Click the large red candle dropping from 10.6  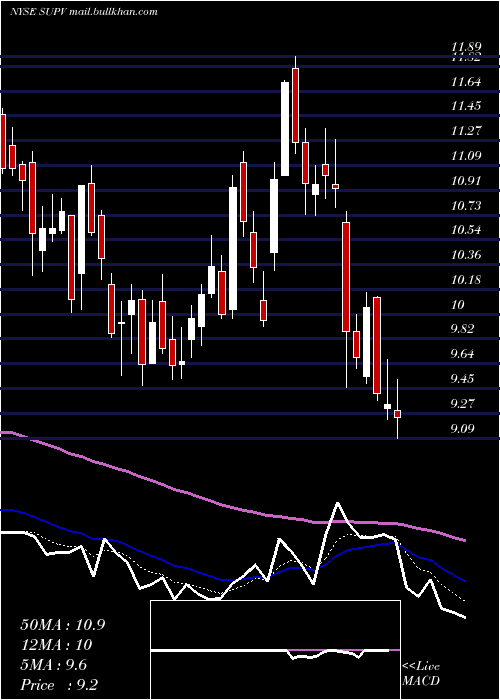coord(346,277)
